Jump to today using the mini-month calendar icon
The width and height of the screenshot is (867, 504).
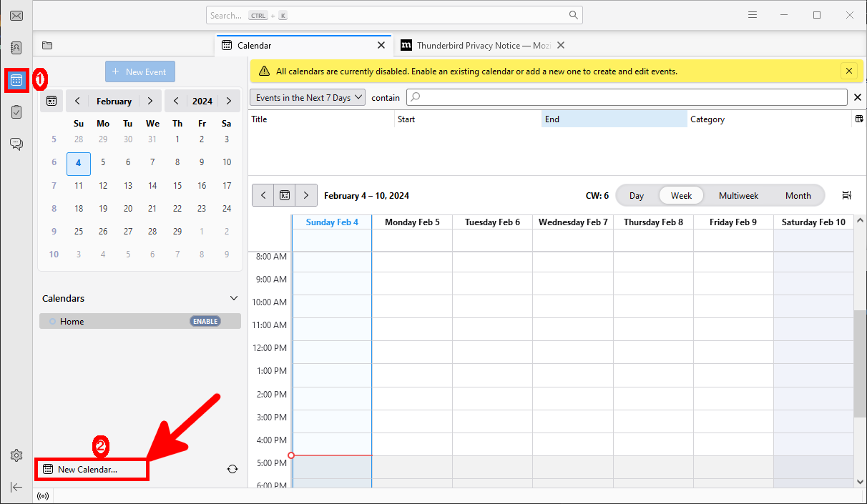(51, 100)
